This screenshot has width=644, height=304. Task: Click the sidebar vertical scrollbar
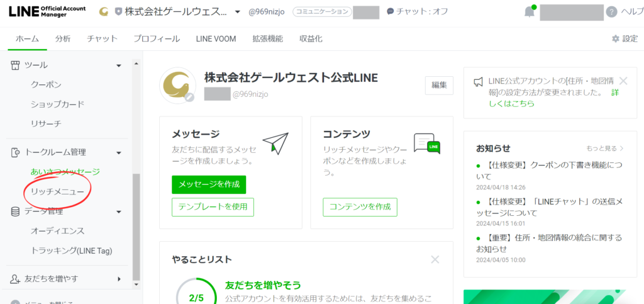tap(136, 227)
